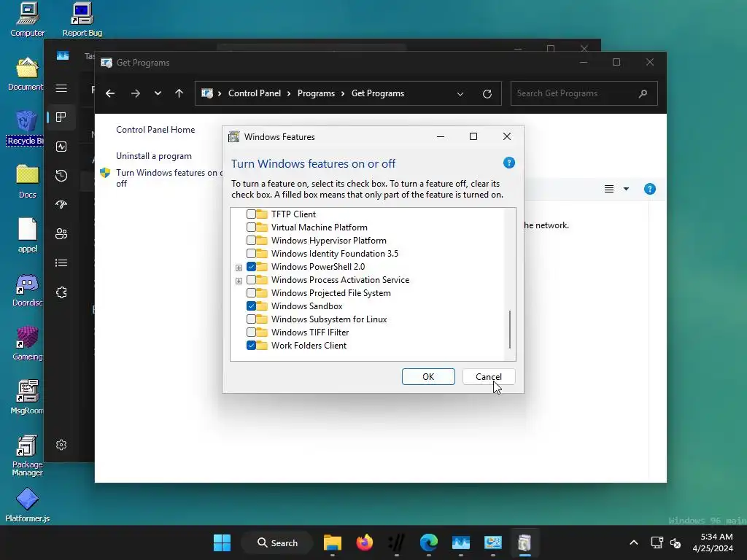
Task: Go up one level in Get Programs
Action: point(179,93)
